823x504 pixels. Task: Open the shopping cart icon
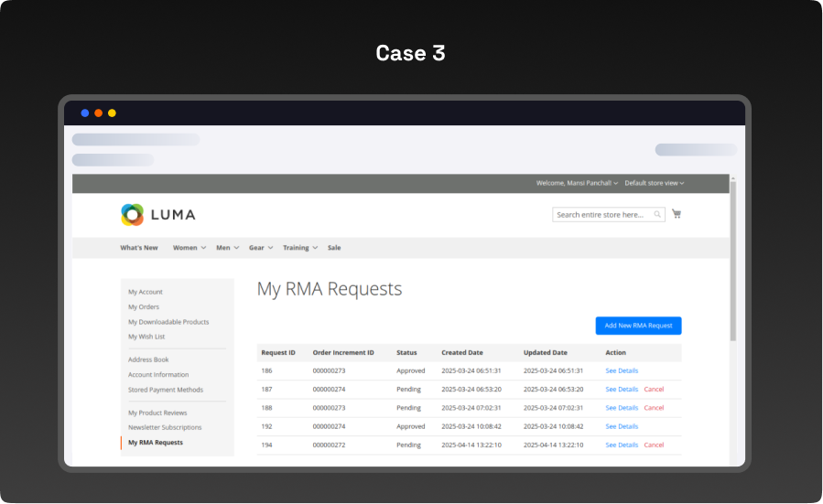(677, 214)
